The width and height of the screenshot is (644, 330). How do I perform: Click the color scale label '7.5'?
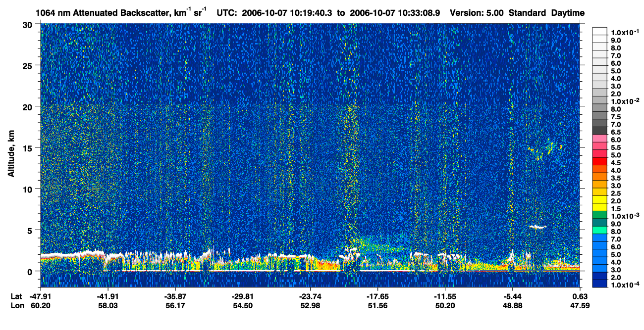coord(616,117)
